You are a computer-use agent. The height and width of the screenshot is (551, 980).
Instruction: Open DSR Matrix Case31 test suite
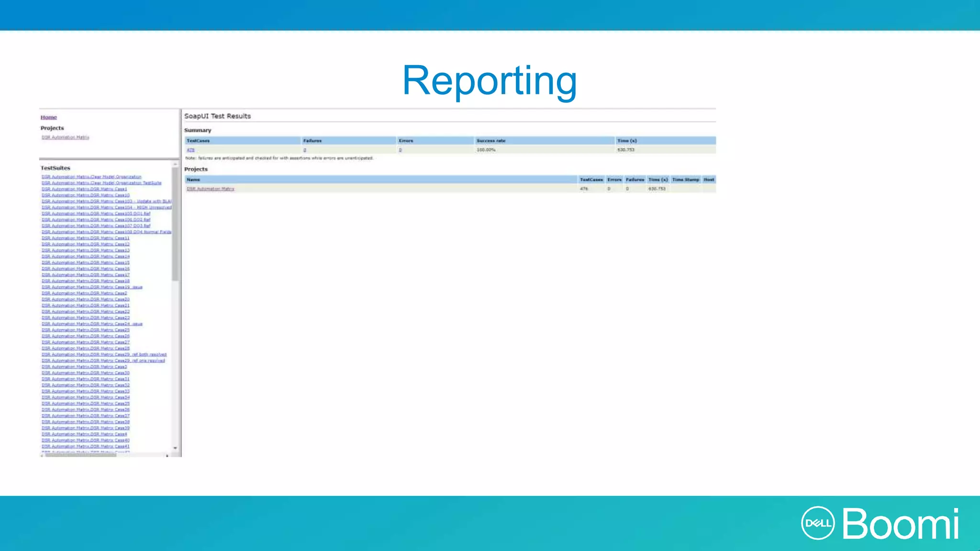[85, 379]
